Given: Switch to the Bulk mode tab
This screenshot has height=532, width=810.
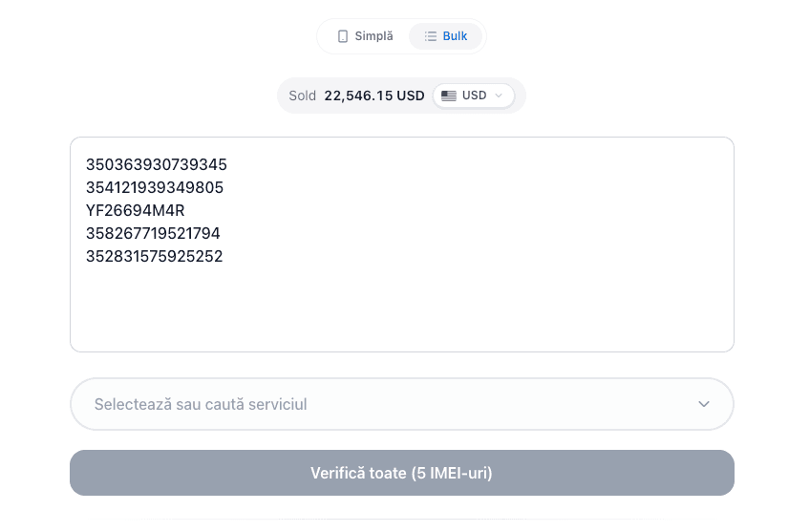Looking at the screenshot, I should [446, 36].
